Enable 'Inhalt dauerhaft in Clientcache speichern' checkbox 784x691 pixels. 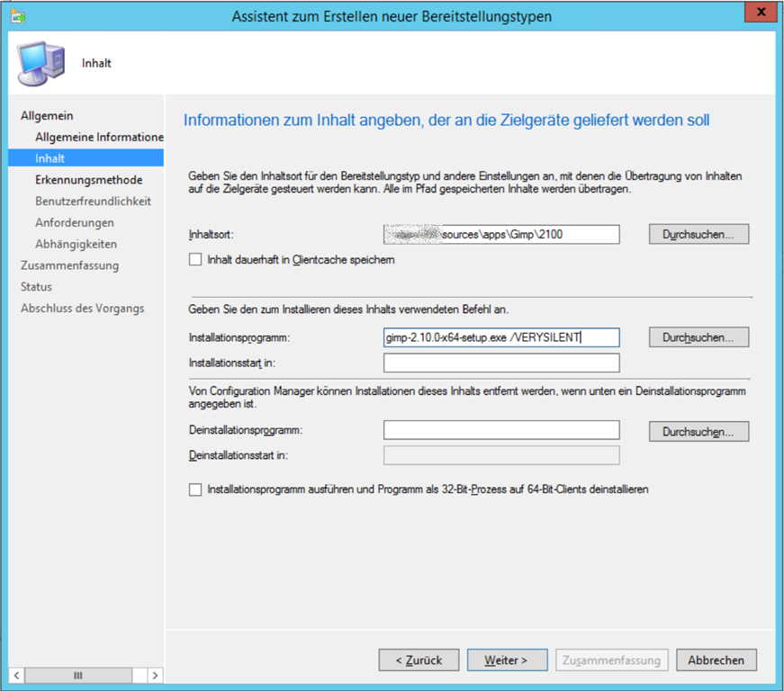pyautogui.click(x=195, y=260)
